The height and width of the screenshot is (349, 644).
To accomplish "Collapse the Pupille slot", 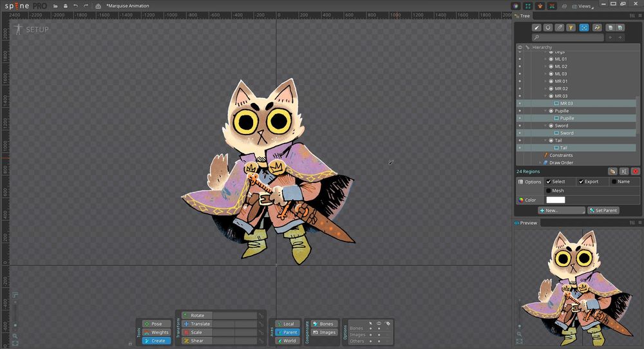I will click(546, 111).
